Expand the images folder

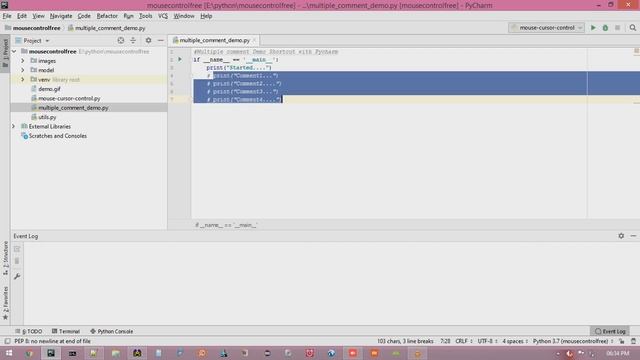point(23,61)
